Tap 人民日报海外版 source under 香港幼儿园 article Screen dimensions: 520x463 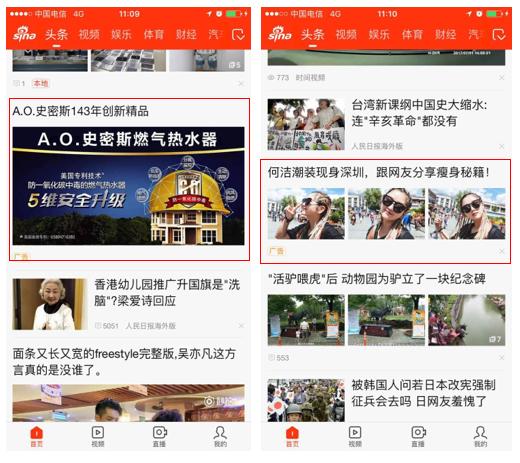coord(151,326)
